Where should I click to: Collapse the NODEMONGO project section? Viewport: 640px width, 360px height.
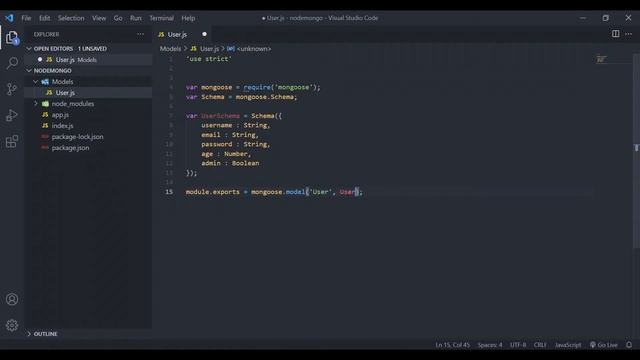[29, 71]
